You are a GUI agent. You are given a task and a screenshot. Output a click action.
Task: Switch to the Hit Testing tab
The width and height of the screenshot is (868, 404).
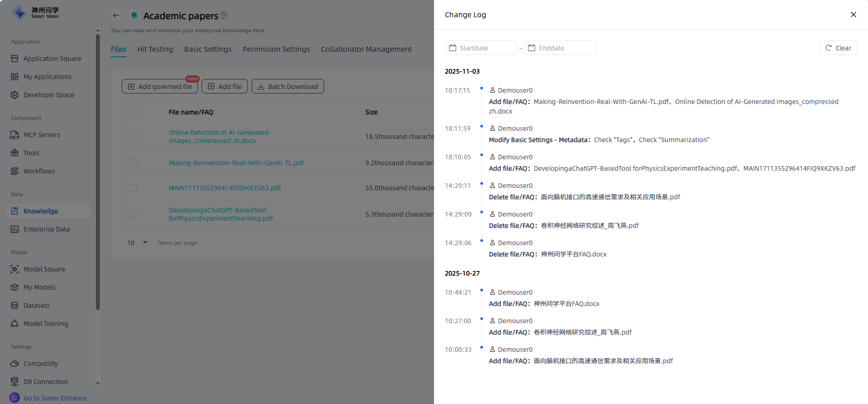[155, 49]
